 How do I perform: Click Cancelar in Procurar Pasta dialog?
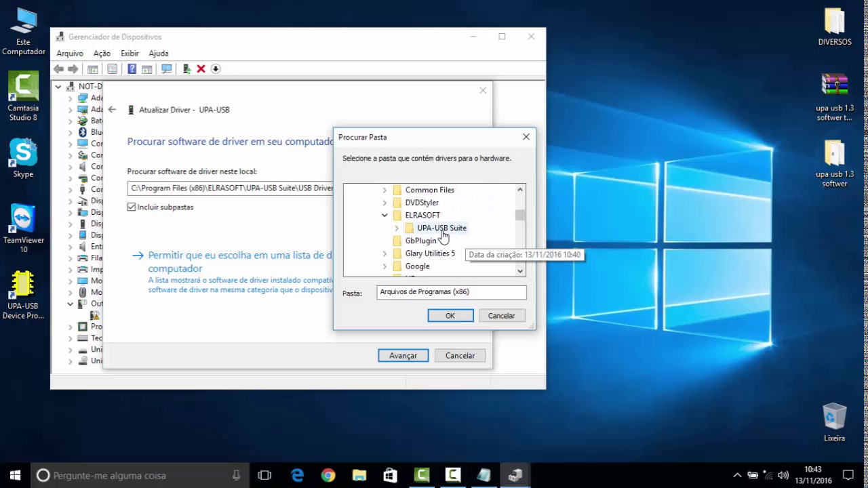point(501,316)
